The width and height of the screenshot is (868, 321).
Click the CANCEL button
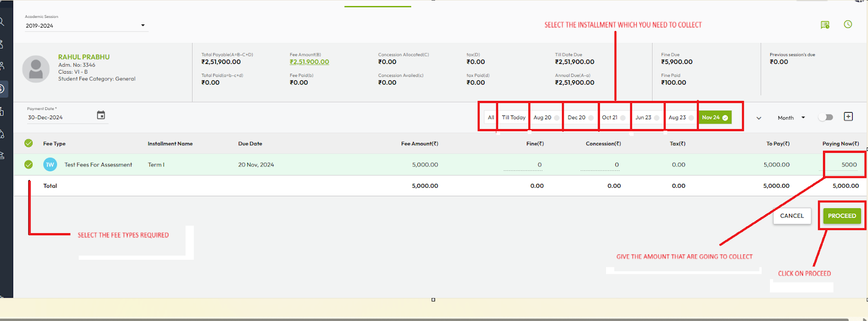click(792, 216)
